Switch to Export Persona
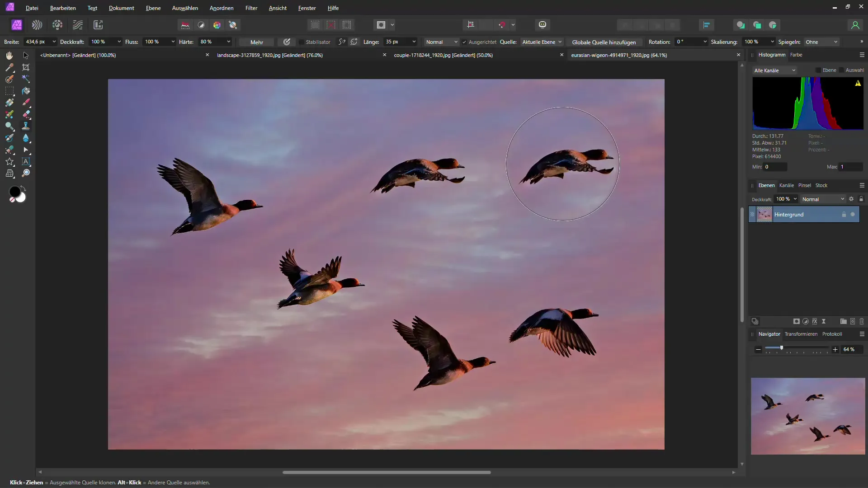 point(98,25)
